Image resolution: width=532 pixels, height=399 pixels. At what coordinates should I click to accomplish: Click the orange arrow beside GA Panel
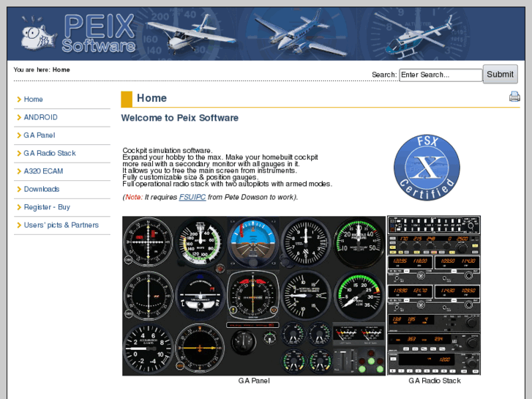click(19, 135)
